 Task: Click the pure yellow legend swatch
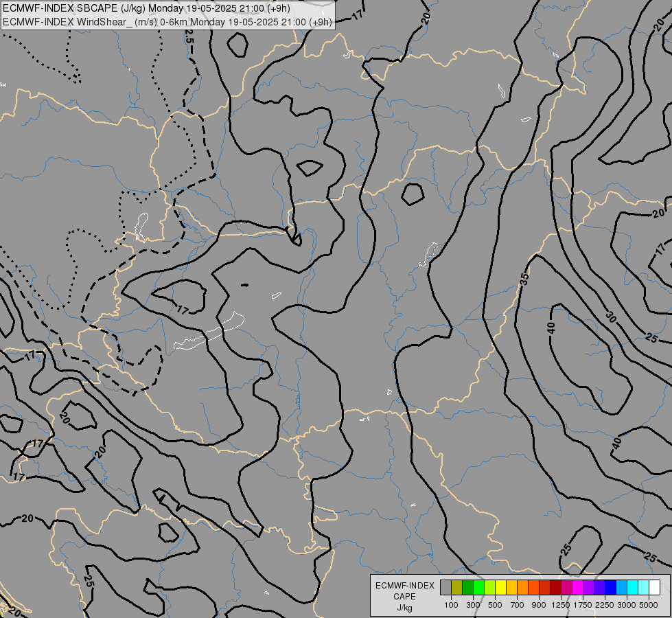point(500,588)
